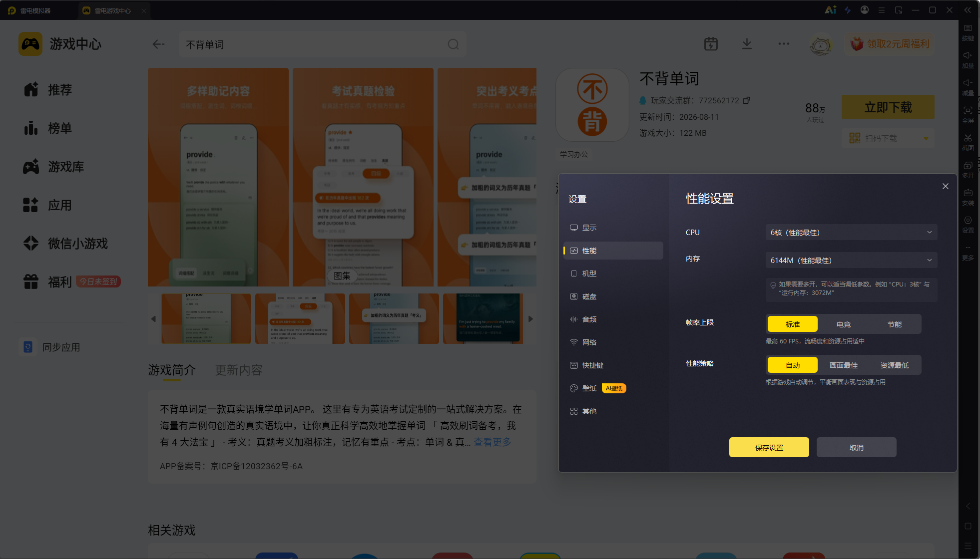Collapse the right toolbar with double chevron
The height and width of the screenshot is (559, 980).
click(x=968, y=10)
